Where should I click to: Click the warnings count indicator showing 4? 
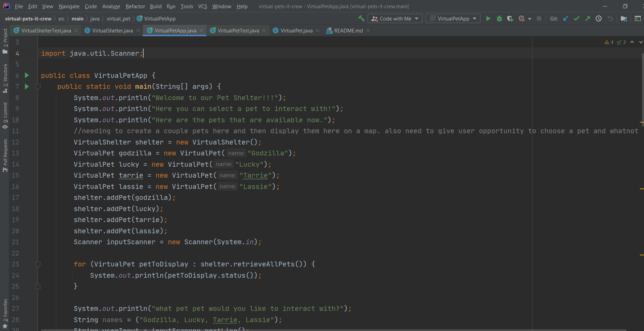coord(609,42)
